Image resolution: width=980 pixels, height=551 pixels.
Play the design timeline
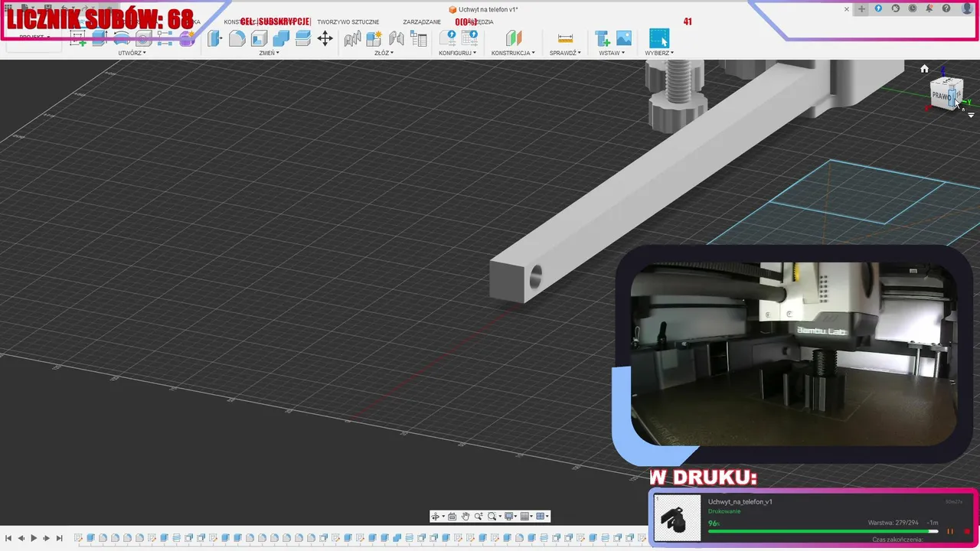(x=34, y=539)
